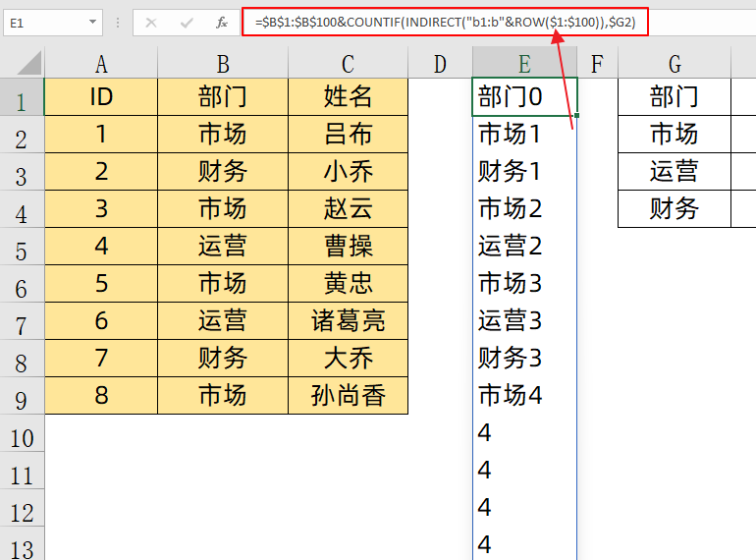Viewport: 756px width, 560px height.
Task: Click the cell showing 财务3
Action: tap(524, 358)
